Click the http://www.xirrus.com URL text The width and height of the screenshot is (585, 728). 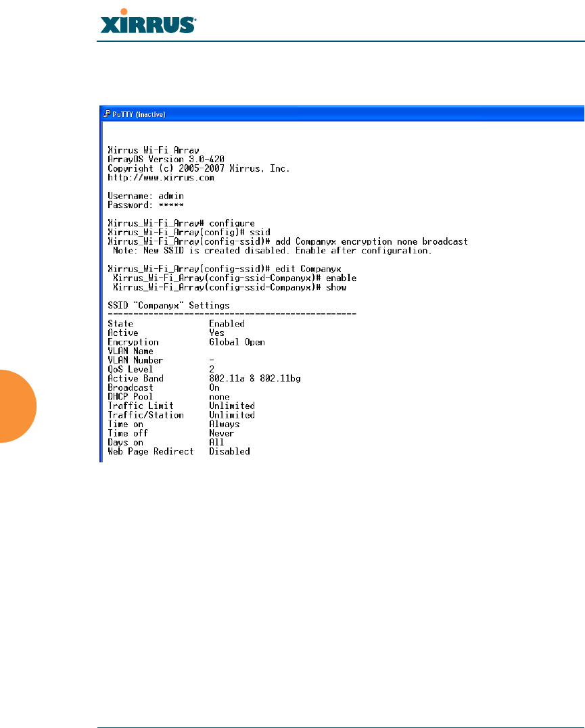(161, 178)
